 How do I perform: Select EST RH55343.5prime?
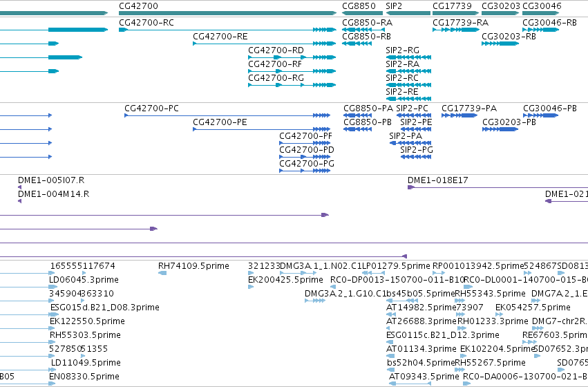459,301
